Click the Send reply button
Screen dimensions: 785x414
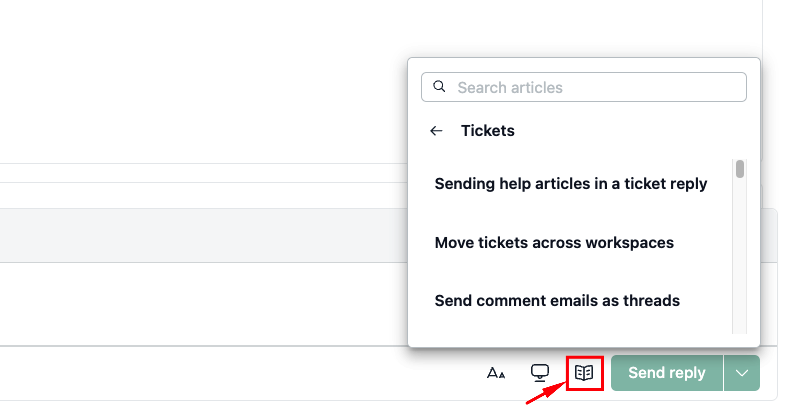coord(667,373)
